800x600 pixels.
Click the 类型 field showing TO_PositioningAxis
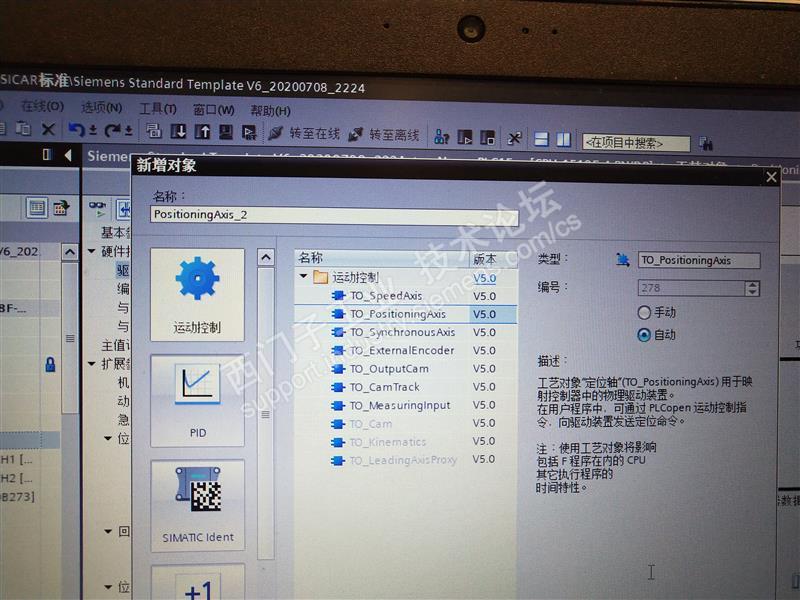[x=699, y=260]
